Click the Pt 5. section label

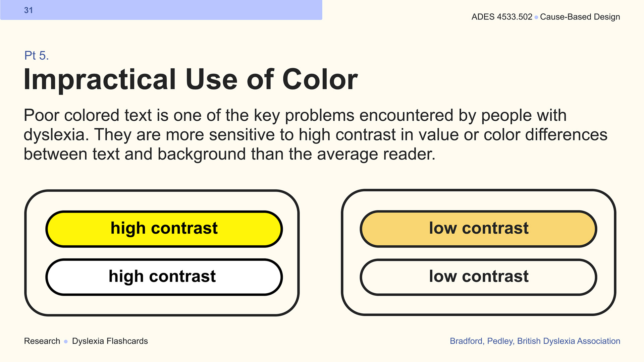point(37,55)
